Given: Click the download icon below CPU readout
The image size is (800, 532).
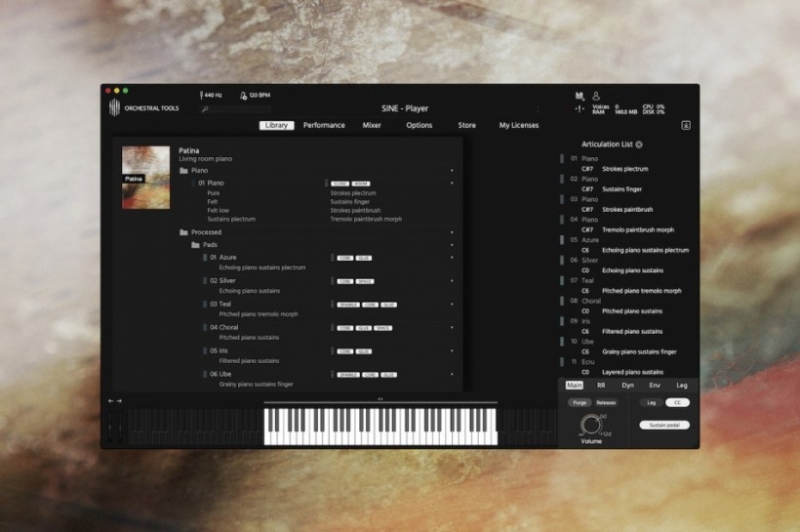Looking at the screenshot, I should [x=686, y=125].
